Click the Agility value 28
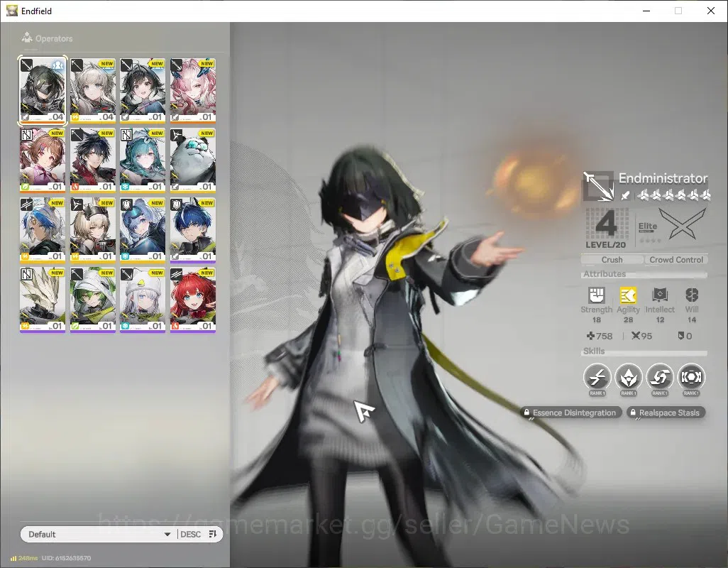728x568 pixels. coord(628,320)
